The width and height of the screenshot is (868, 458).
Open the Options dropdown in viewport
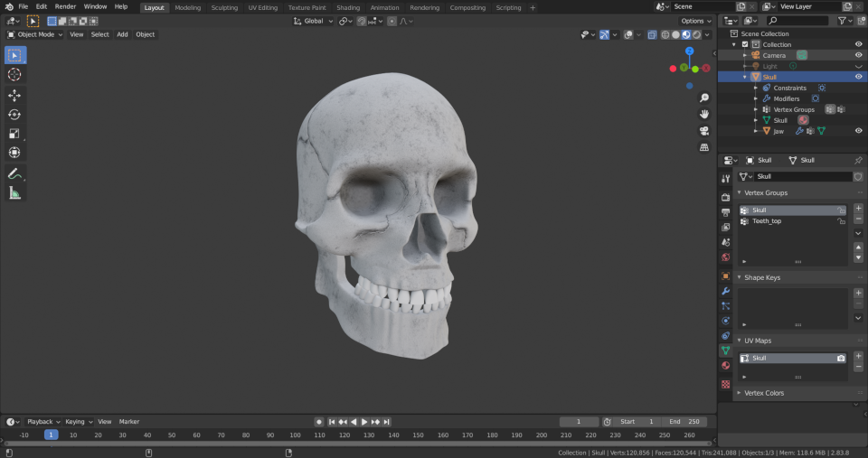click(696, 21)
